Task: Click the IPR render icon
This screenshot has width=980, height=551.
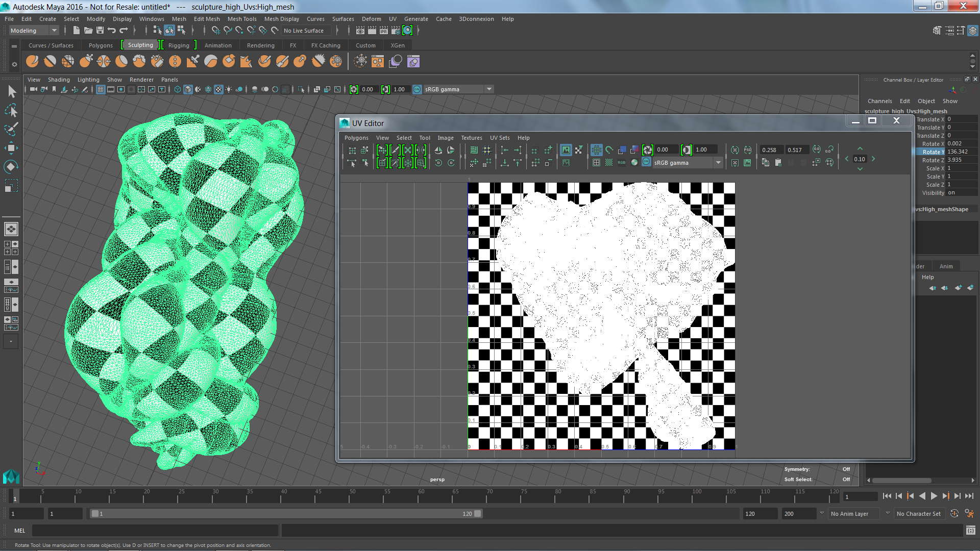Action: [384, 31]
